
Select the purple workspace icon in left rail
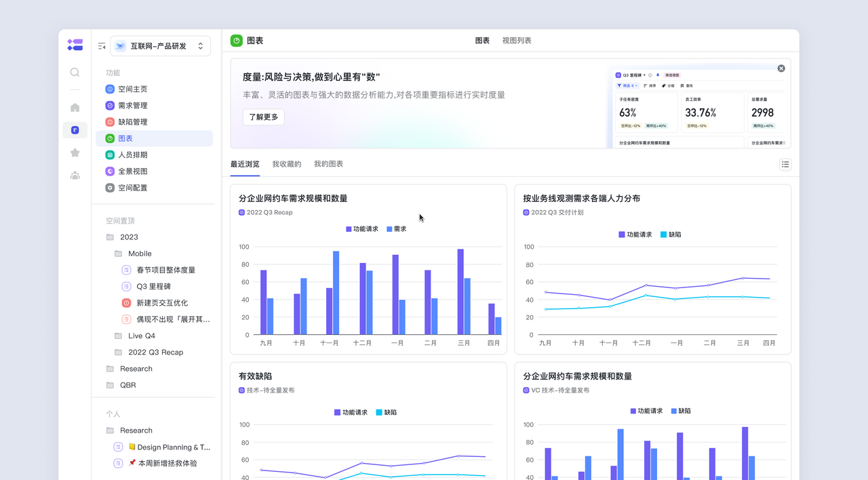(75, 130)
